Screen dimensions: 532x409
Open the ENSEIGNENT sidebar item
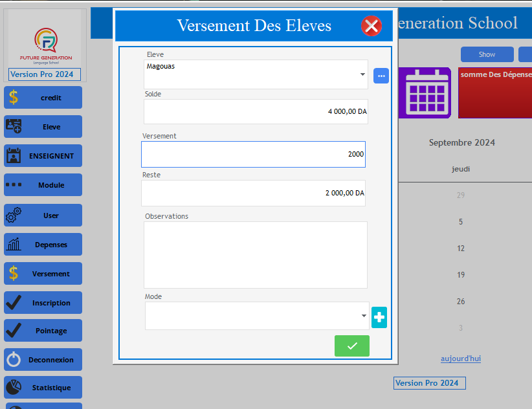coord(43,156)
